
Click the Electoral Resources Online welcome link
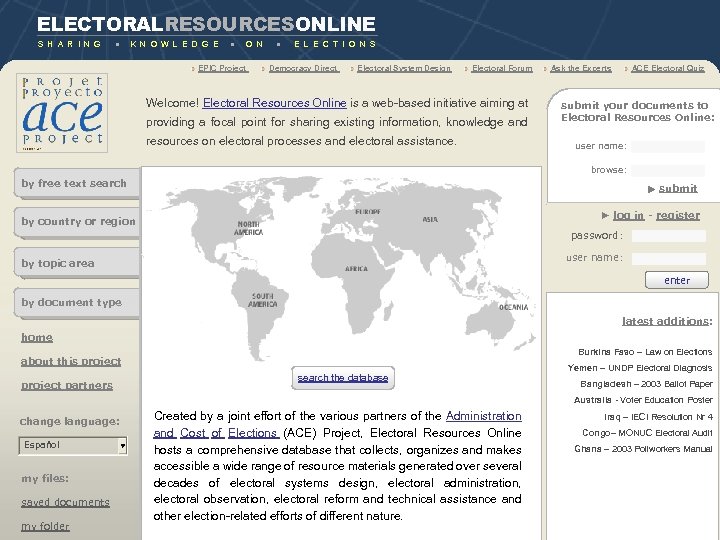click(x=275, y=103)
